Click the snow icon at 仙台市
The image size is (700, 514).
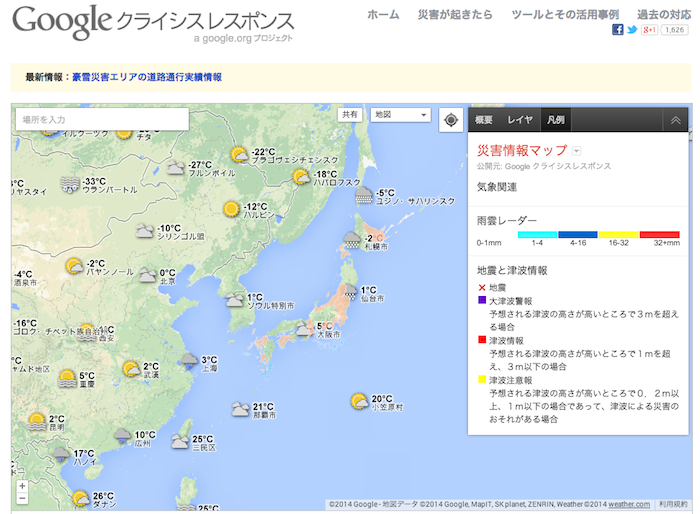[351, 292]
